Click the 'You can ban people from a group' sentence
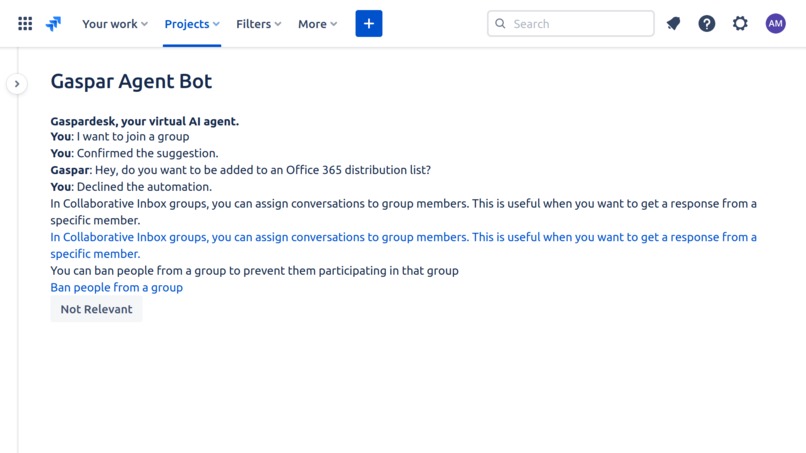The image size is (806, 453). 254,270
